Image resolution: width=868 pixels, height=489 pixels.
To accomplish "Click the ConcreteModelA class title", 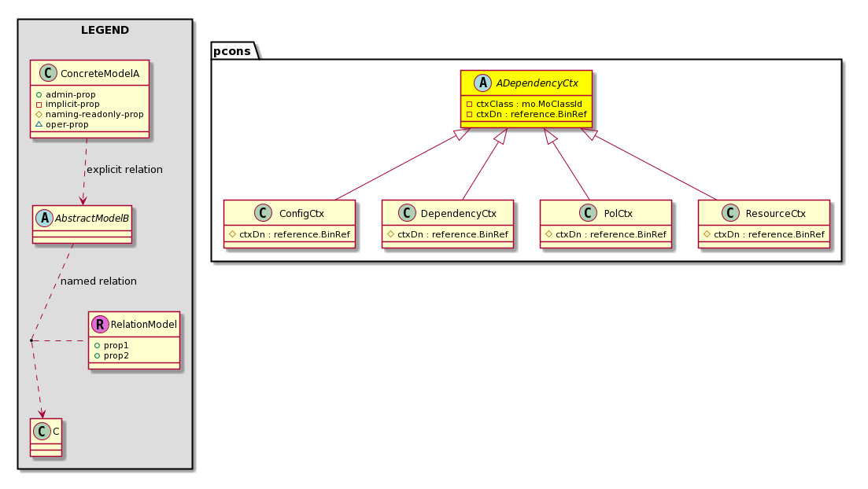I will coord(100,74).
